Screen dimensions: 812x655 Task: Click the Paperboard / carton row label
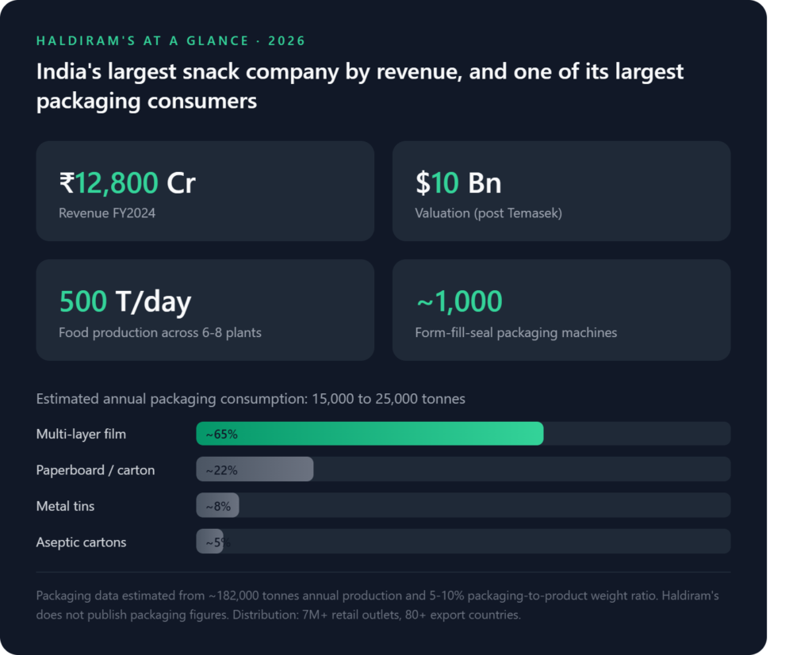coord(95,470)
